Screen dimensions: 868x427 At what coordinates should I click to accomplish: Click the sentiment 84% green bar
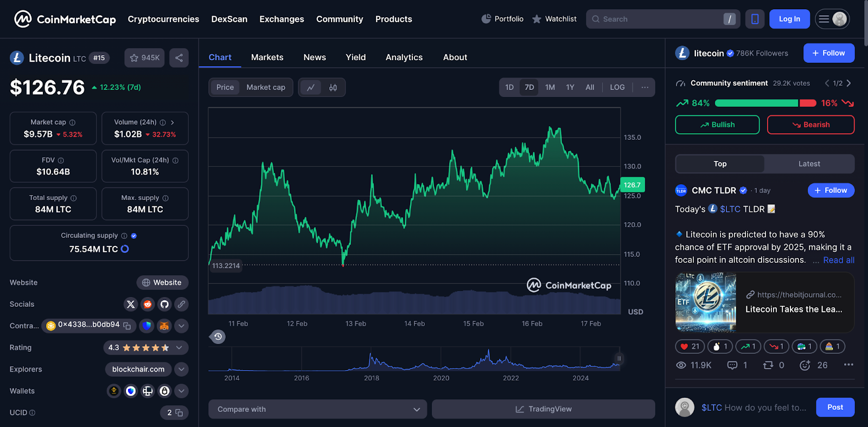pyautogui.click(x=756, y=103)
